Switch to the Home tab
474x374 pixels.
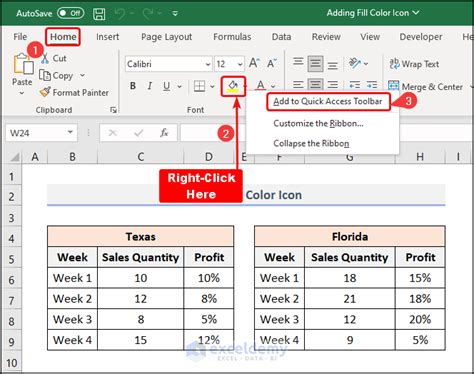[63, 37]
